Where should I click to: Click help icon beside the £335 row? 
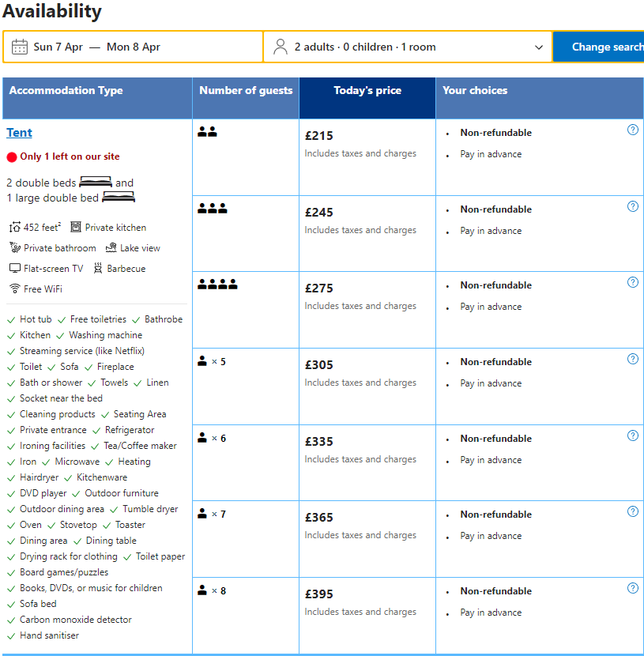(x=632, y=436)
